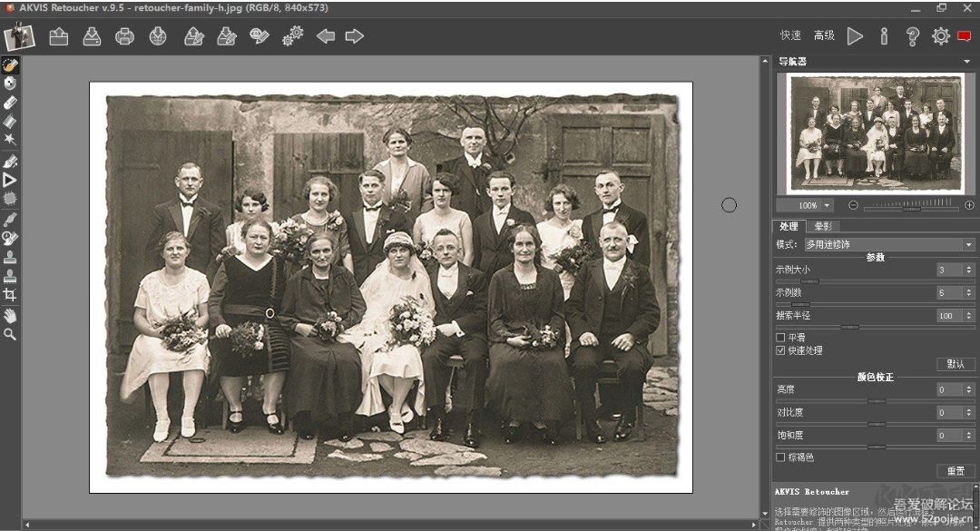
Task: Click the 重置 button
Action: click(x=955, y=471)
